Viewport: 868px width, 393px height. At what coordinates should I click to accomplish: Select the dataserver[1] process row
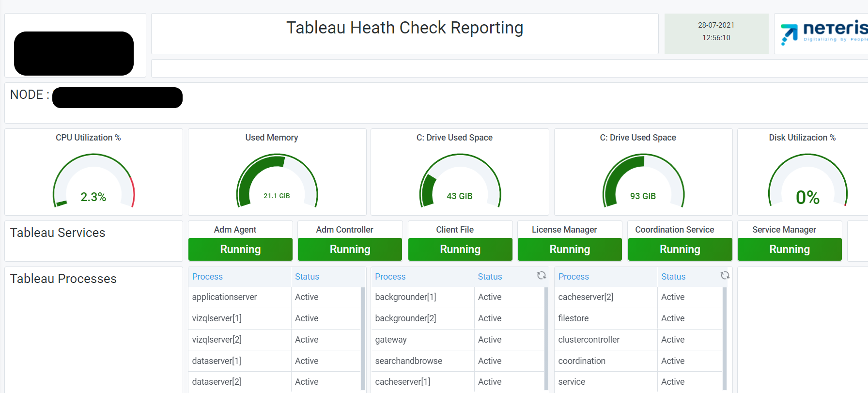274,361
